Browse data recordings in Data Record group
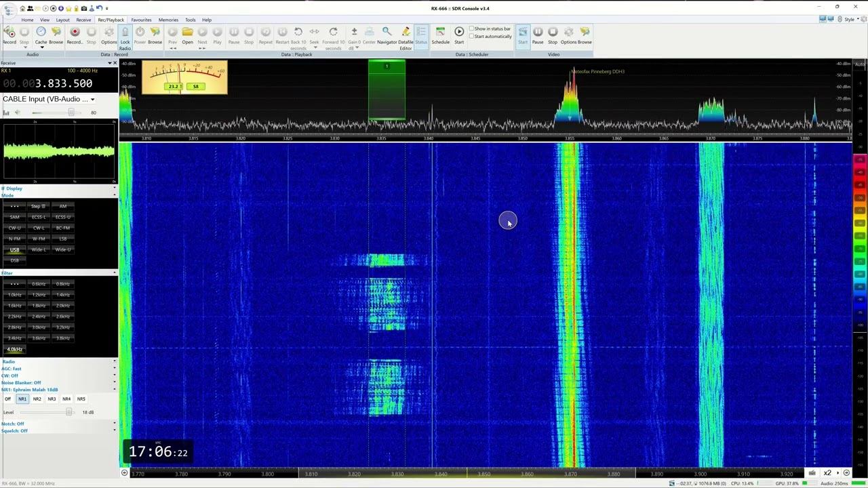 pos(155,32)
